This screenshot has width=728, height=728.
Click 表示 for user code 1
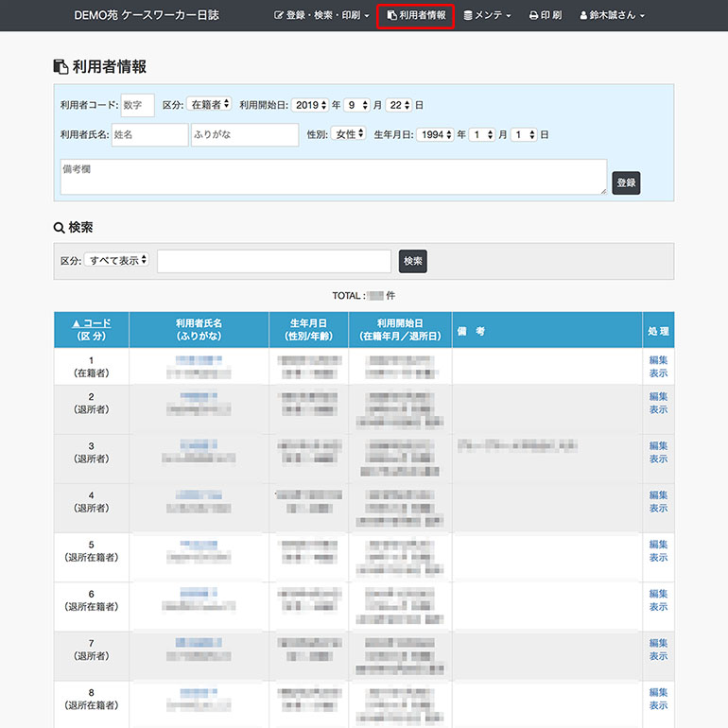tap(658, 373)
